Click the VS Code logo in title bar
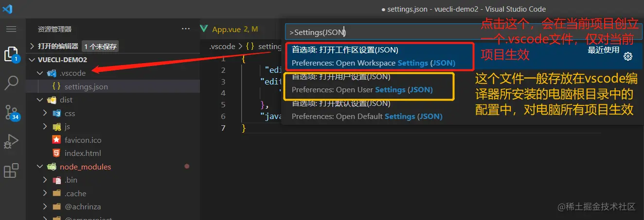644x220 pixels. point(7,9)
